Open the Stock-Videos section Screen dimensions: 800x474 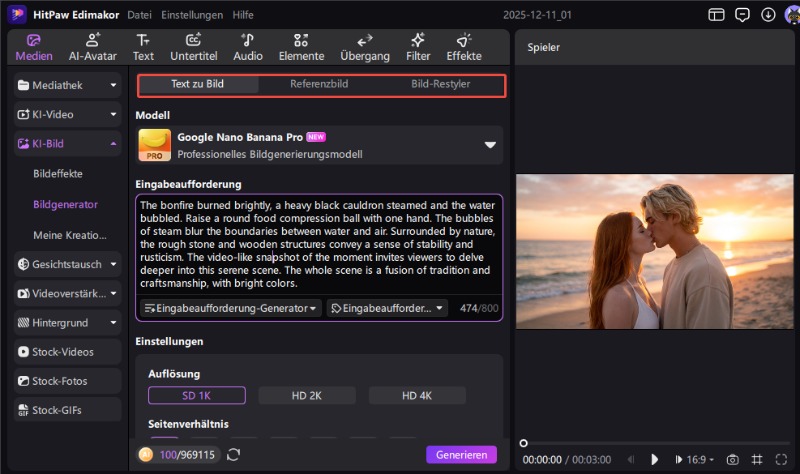[67, 352]
